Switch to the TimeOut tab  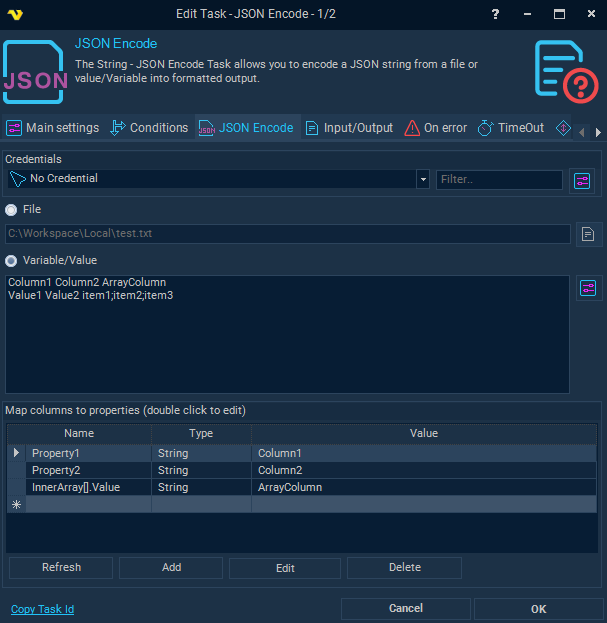click(x=511, y=128)
